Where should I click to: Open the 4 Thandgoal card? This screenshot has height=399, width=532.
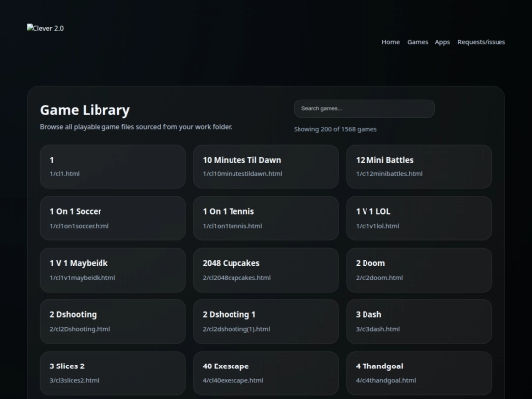(x=419, y=373)
